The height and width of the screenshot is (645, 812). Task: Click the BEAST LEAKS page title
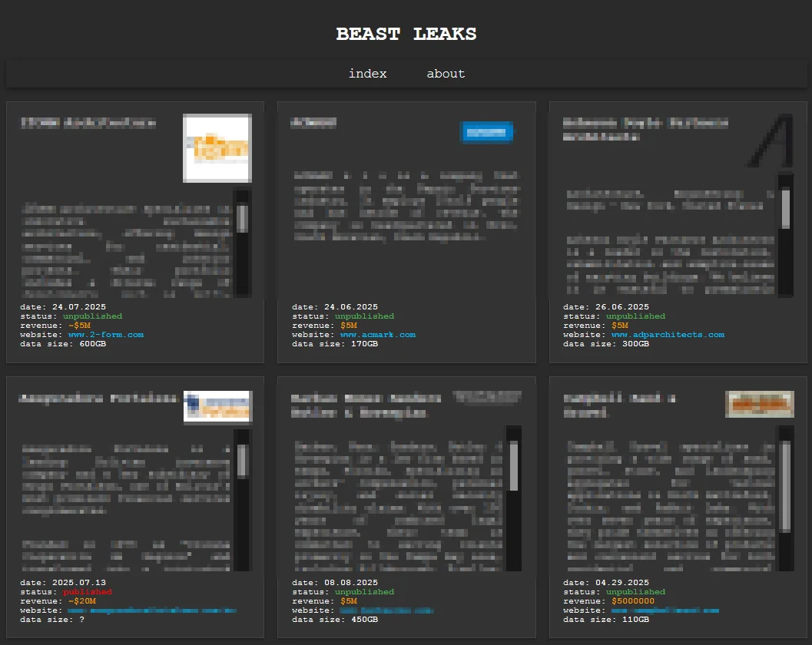click(x=406, y=34)
